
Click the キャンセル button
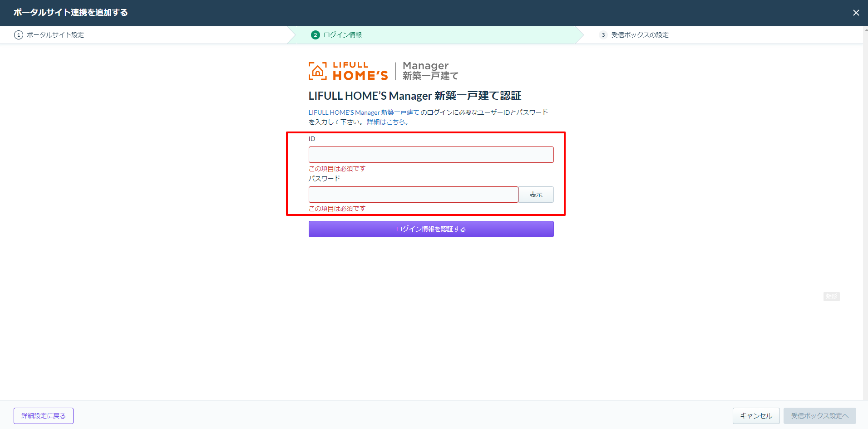point(756,416)
